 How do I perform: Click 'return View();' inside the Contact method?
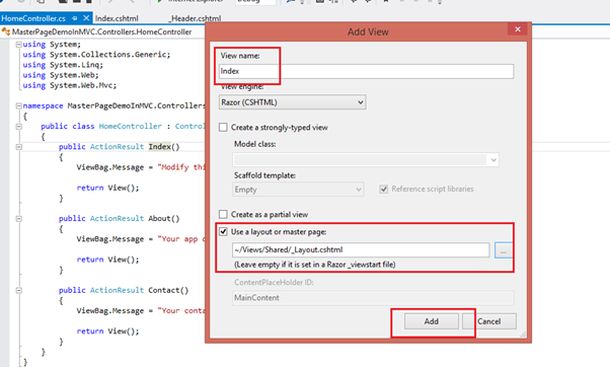click(108, 331)
